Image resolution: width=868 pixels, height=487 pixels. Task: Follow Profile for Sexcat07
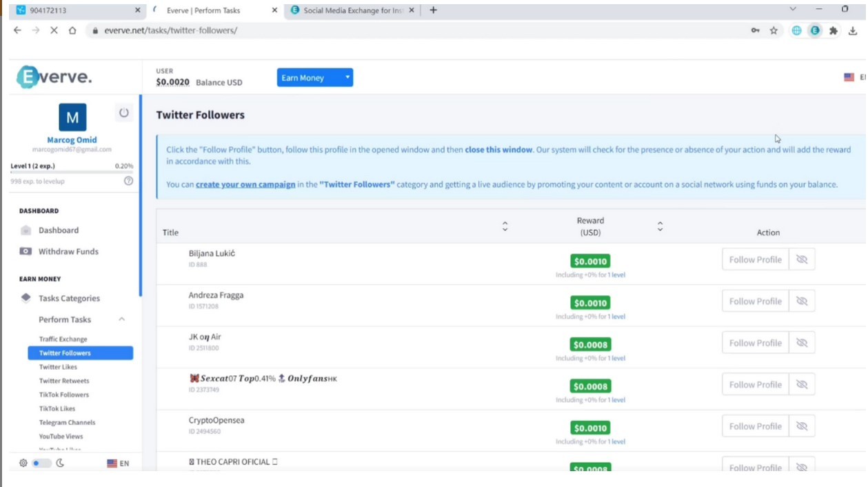[x=756, y=384]
